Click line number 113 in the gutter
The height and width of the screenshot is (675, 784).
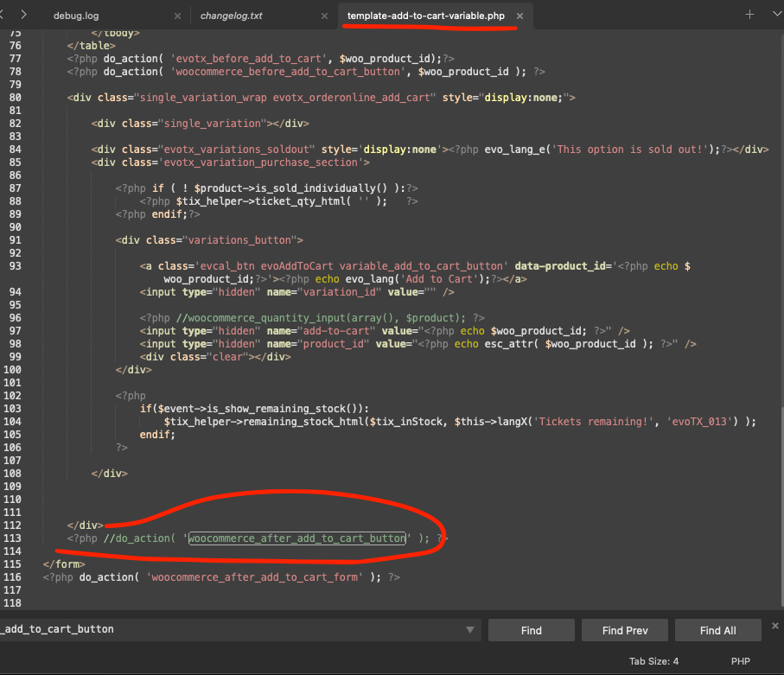pyautogui.click(x=12, y=538)
